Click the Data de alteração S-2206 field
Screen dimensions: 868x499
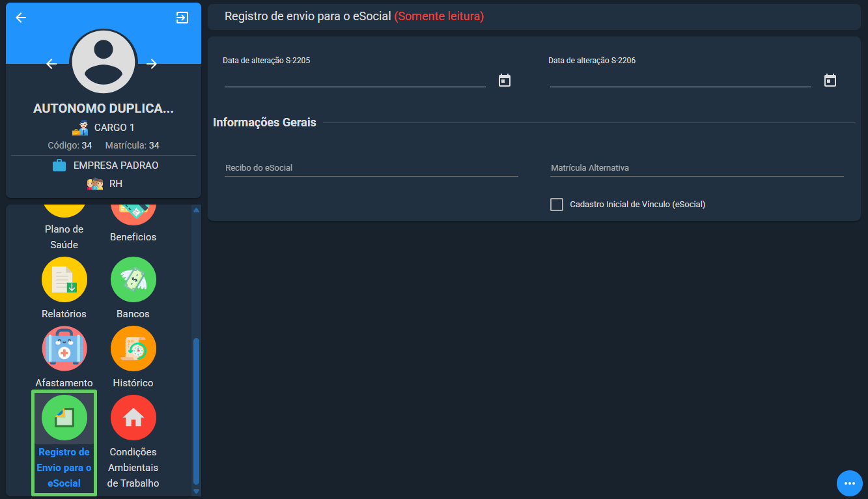[680, 78]
